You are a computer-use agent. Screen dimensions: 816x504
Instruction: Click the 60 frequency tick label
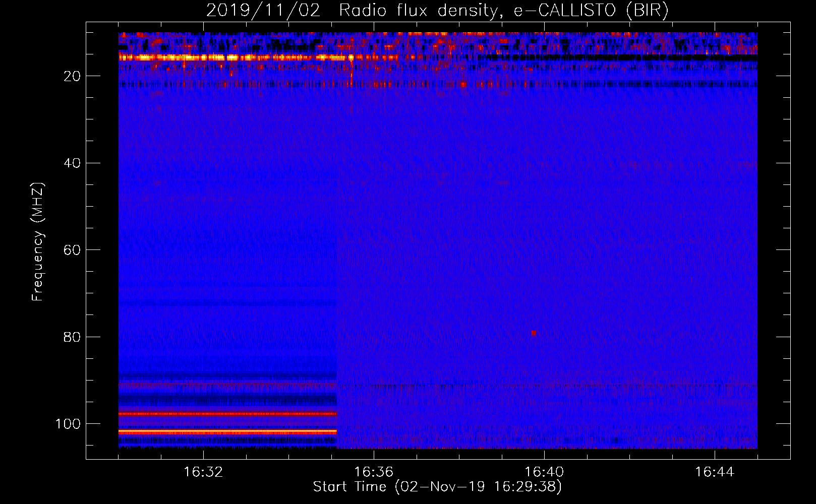72,250
